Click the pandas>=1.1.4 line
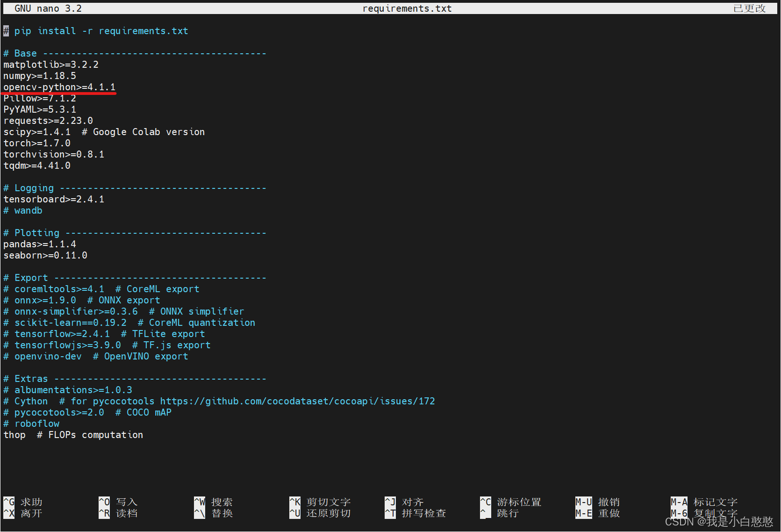Viewport: 781px width, 532px height. point(40,244)
